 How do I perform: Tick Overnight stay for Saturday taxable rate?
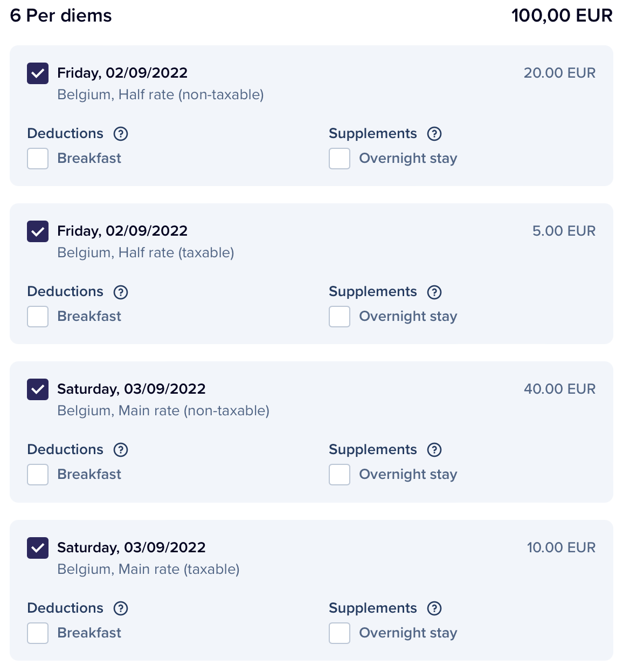pyautogui.click(x=340, y=633)
